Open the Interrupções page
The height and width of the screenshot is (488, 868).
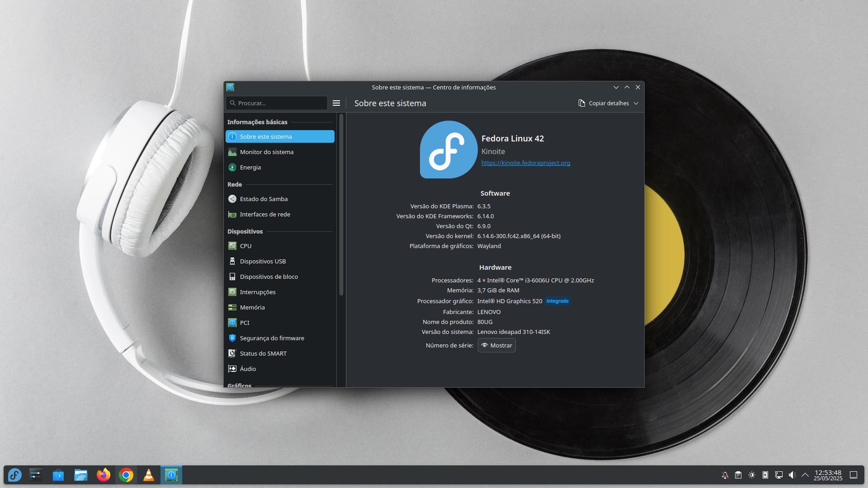pyautogui.click(x=280, y=292)
